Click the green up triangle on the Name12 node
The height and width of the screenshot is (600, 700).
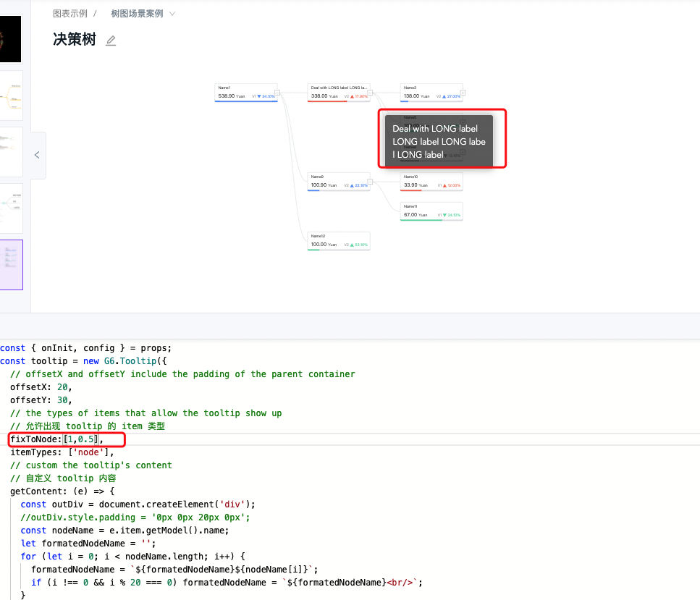tap(353, 245)
